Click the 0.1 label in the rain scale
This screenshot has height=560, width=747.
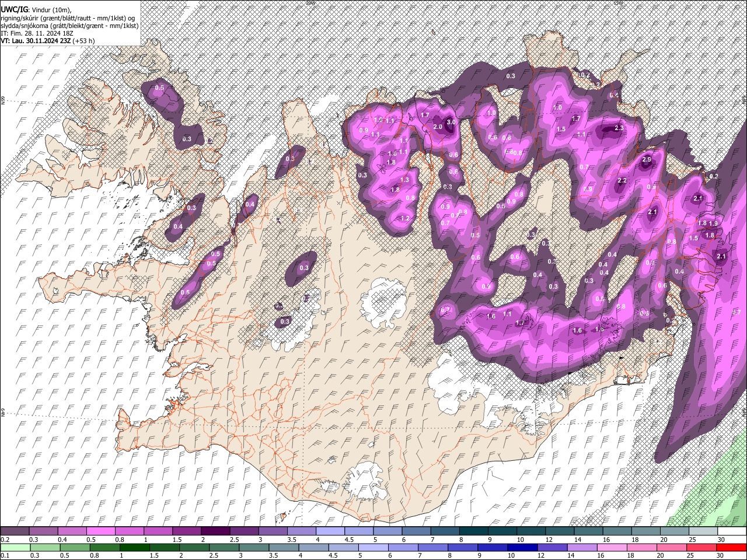click(5, 555)
